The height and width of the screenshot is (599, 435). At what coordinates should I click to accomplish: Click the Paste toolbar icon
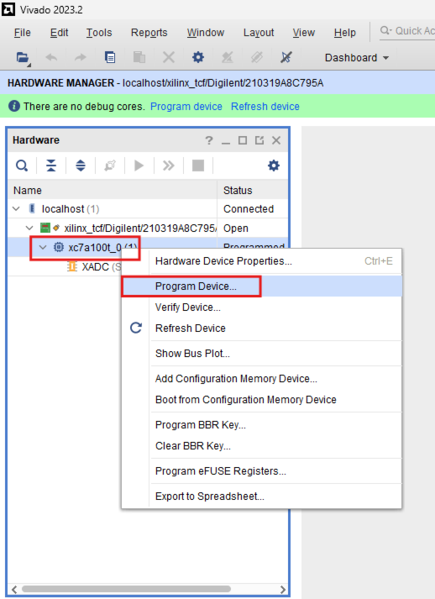coord(139,57)
